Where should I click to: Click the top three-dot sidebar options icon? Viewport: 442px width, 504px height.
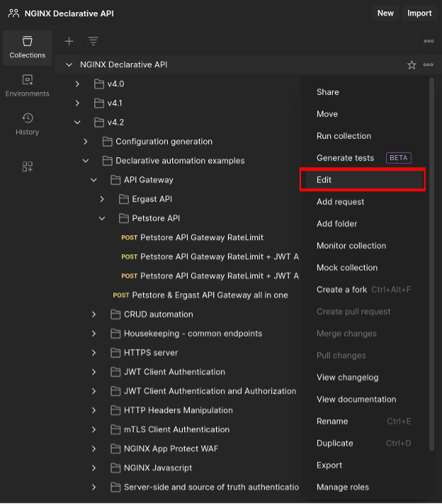point(429,41)
